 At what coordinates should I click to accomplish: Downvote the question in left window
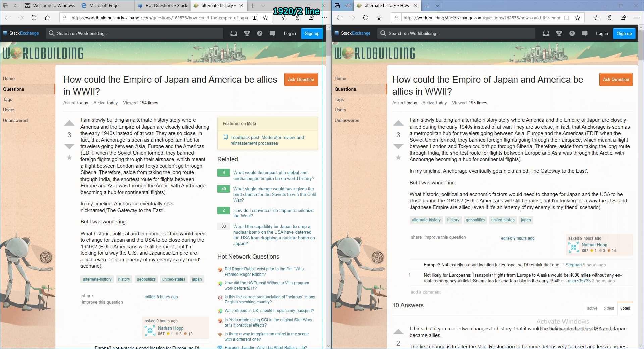coord(69,146)
